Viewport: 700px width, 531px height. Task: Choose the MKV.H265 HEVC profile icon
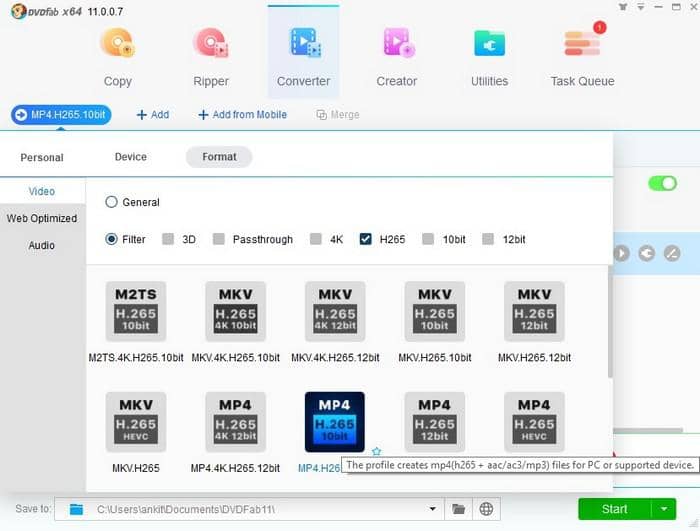(x=136, y=422)
